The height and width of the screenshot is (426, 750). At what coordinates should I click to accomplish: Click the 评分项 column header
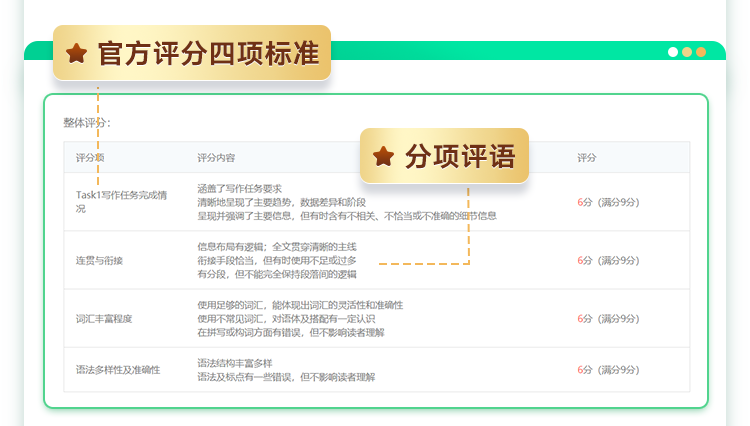click(90, 158)
